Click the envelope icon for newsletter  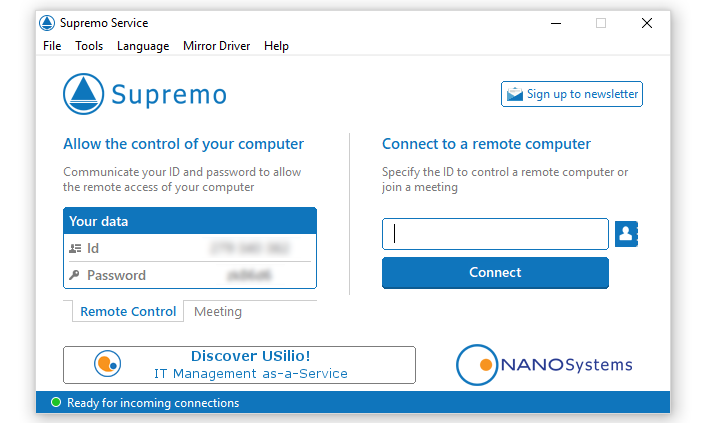point(514,95)
